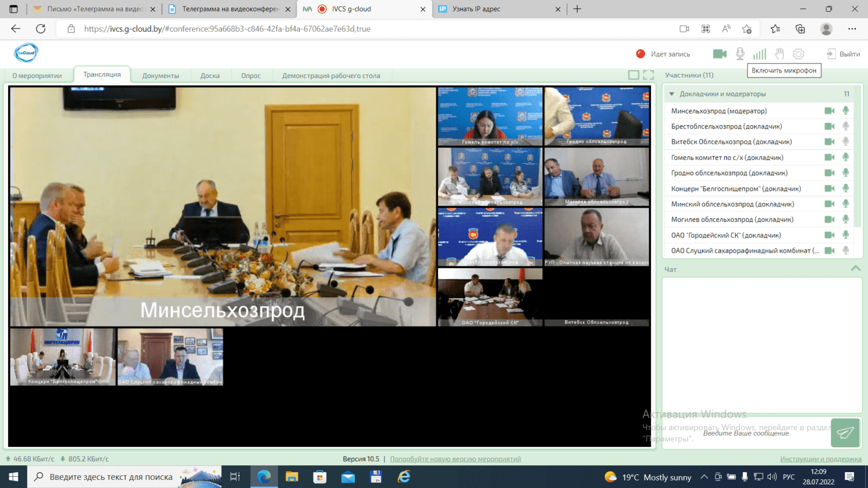Send the chat message with paper plane

pos(845,433)
